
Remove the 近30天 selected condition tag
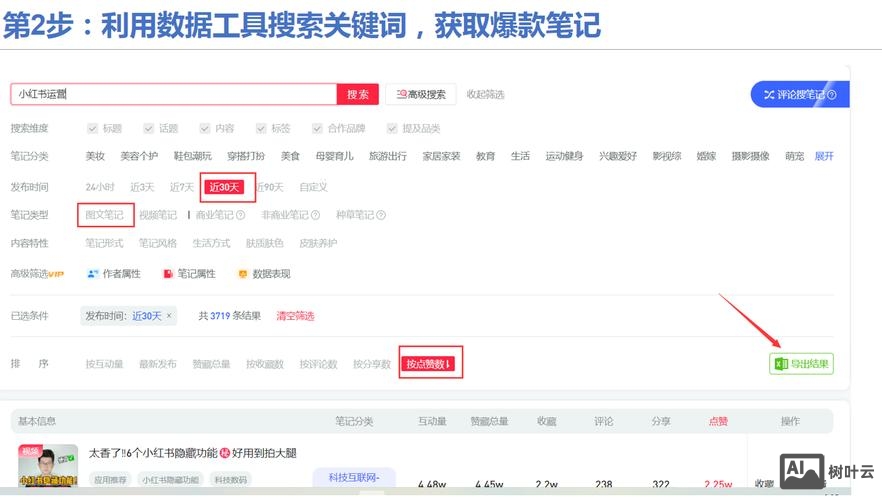[169, 316]
